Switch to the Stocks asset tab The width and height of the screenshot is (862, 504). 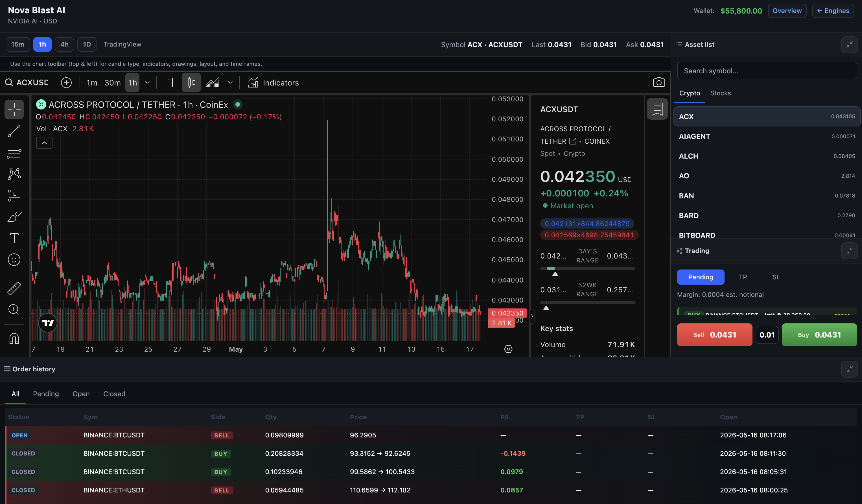tap(720, 93)
